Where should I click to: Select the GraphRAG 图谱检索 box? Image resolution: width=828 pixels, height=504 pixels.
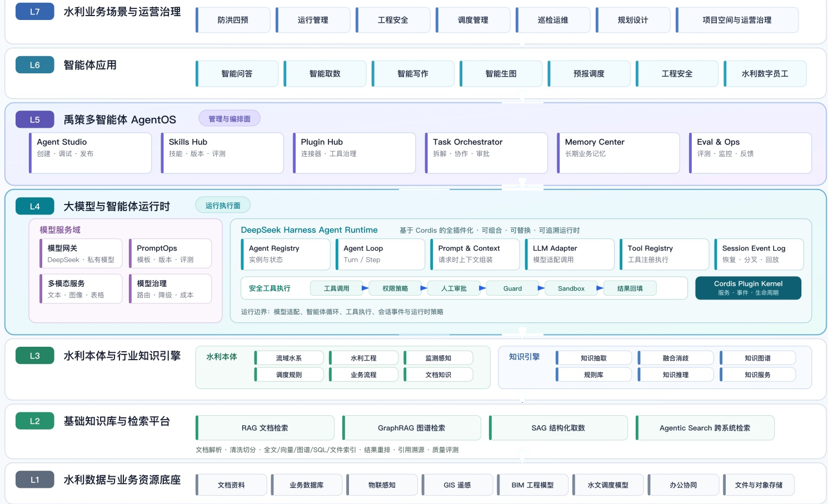pyautogui.click(x=412, y=428)
